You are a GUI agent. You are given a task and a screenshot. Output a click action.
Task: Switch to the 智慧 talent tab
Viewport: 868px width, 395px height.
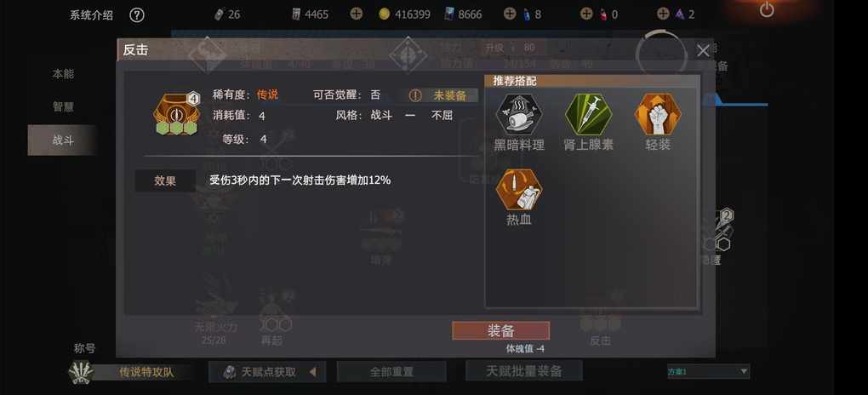(x=63, y=107)
